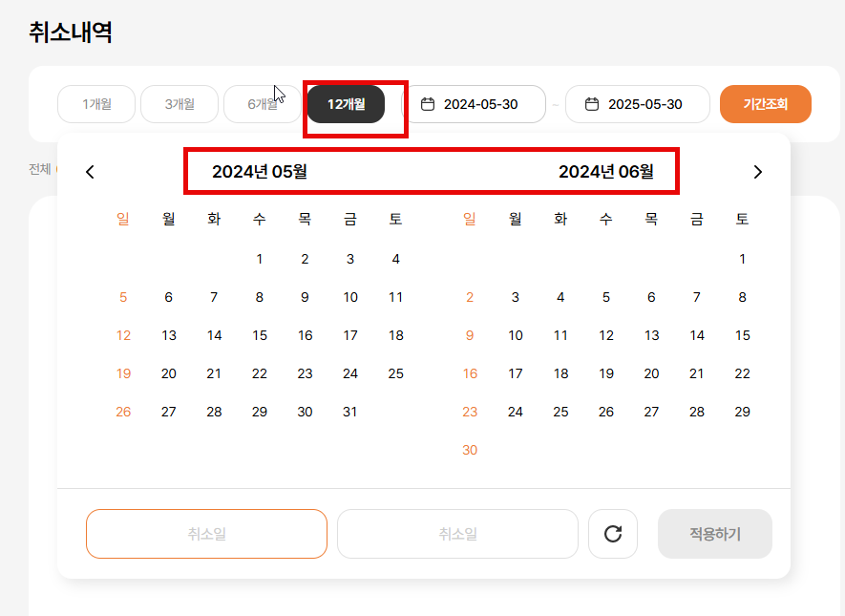Click the next month arrow

tap(758, 172)
